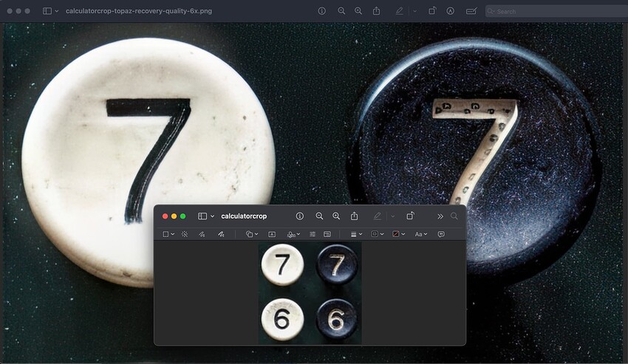Click the Search field in the background window
The image size is (628, 364).
tap(554, 11)
